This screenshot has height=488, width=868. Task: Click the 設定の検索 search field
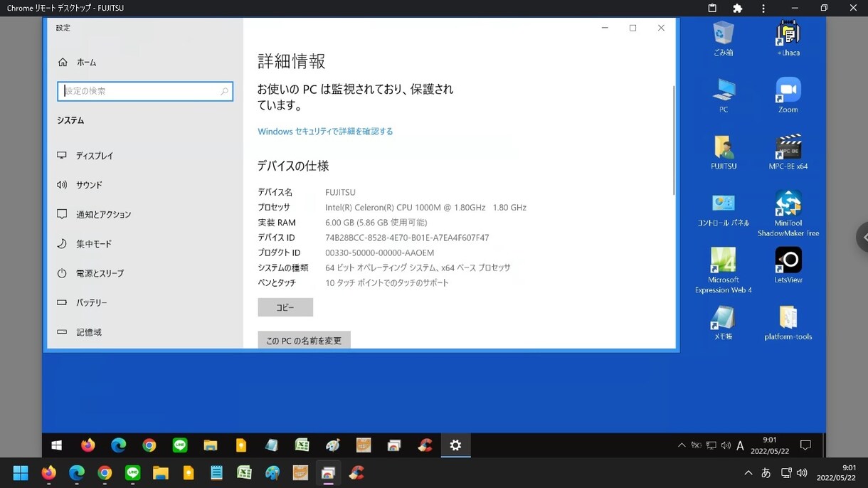pos(145,91)
